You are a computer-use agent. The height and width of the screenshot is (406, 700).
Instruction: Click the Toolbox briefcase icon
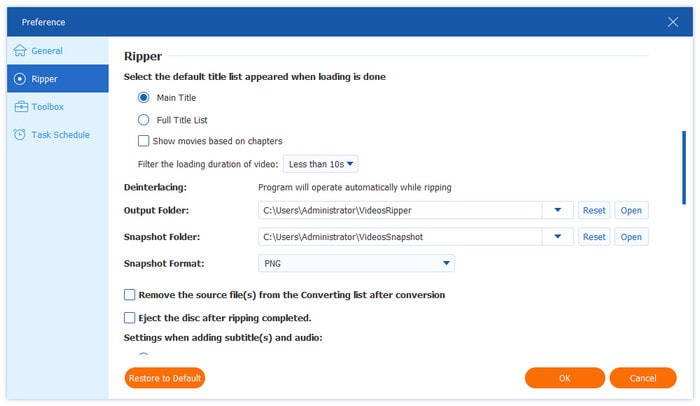click(20, 107)
